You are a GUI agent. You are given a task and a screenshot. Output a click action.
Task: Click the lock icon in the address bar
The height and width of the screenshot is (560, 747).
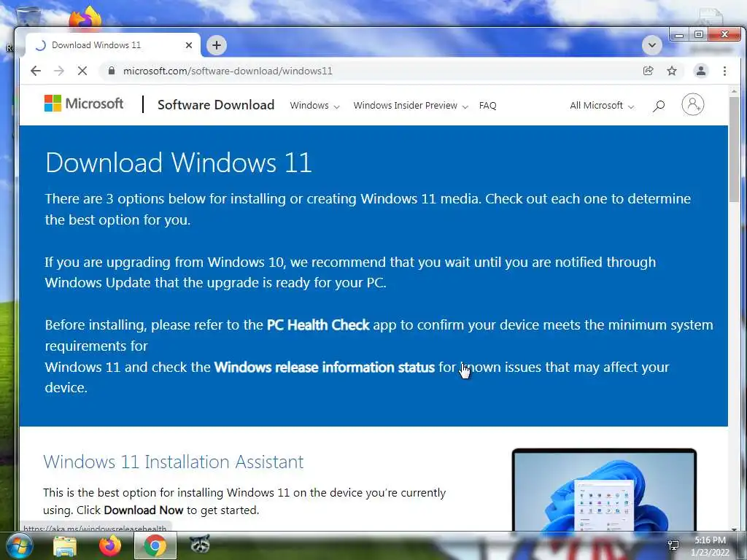[112, 71]
